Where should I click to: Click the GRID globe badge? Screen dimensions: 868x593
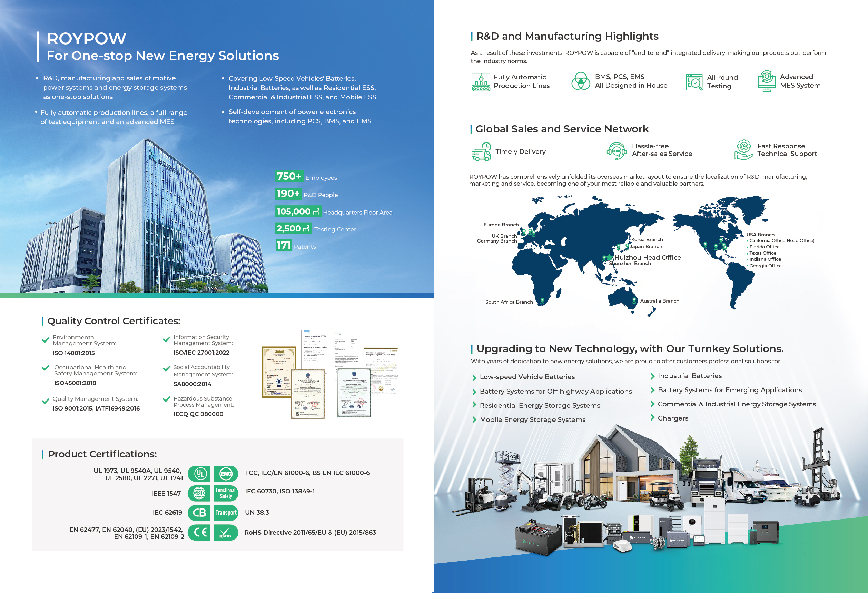click(199, 493)
